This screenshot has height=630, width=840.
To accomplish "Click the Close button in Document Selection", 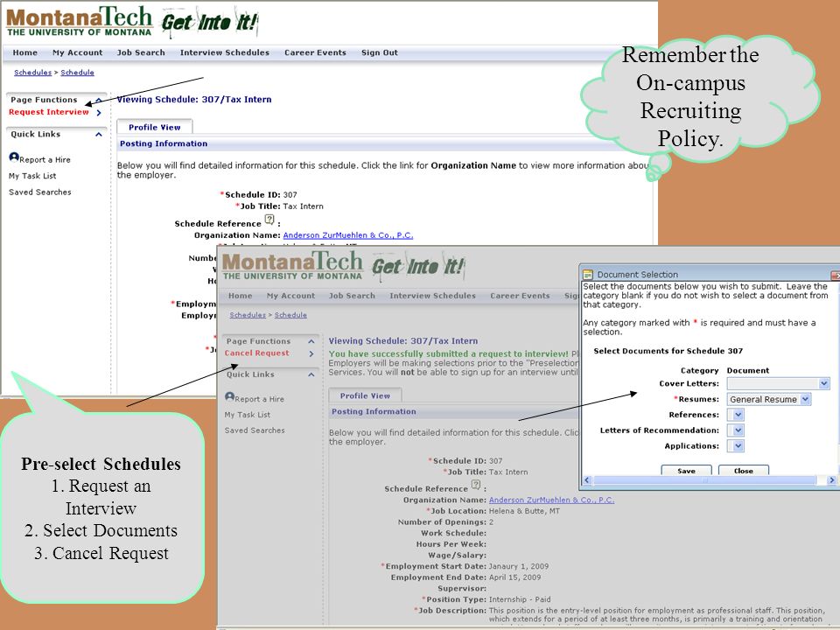I will tap(744, 471).
